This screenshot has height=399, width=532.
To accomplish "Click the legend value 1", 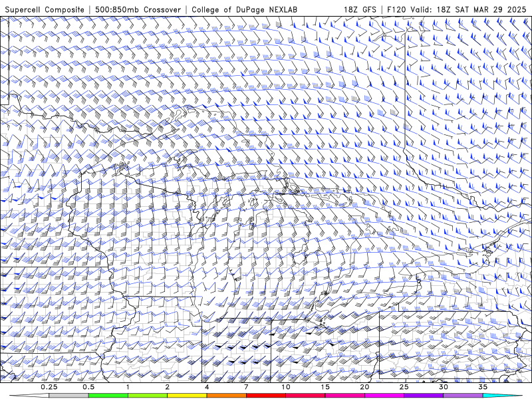I will click(x=128, y=387).
